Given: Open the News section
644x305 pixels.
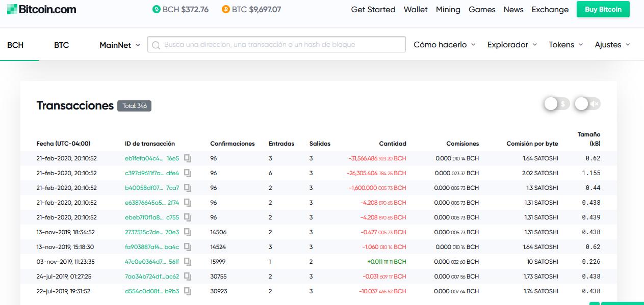Looking at the screenshot, I should pyautogui.click(x=513, y=9).
